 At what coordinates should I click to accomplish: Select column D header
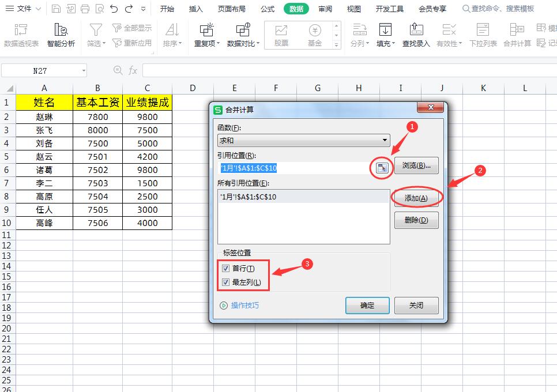click(193, 88)
